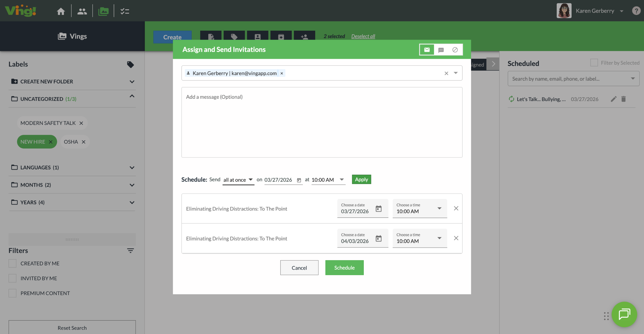The width and height of the screenshot is (644, 334).
Task: Enable the Premium Content filter
Action: [x=12, y=293]
